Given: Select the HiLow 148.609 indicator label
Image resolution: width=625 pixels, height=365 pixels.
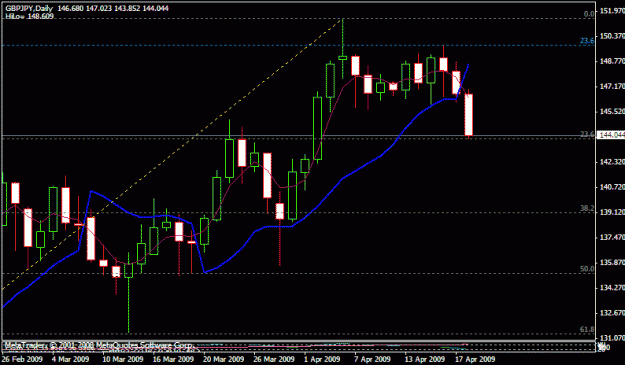Looking at the screenshot, I should coord(29,16).
